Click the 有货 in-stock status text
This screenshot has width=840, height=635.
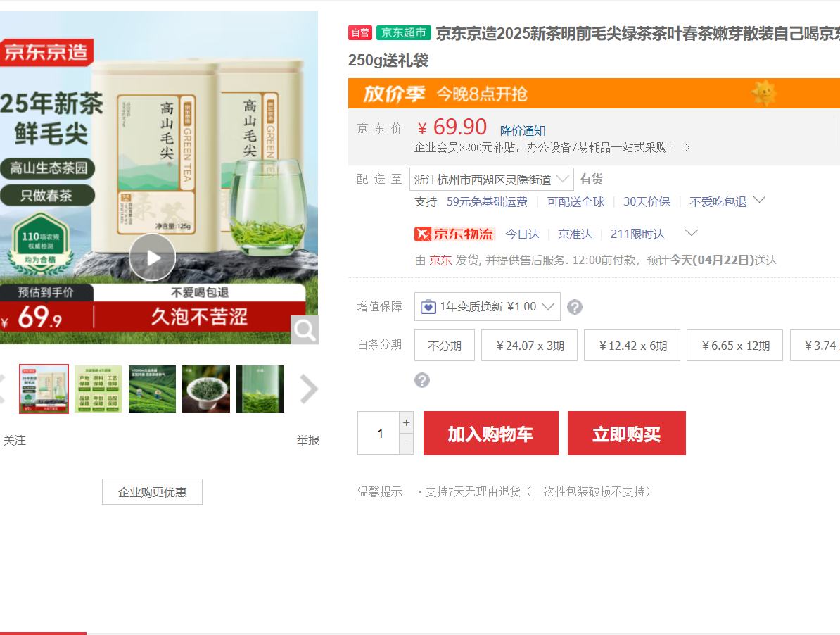[x=592, y=179]
